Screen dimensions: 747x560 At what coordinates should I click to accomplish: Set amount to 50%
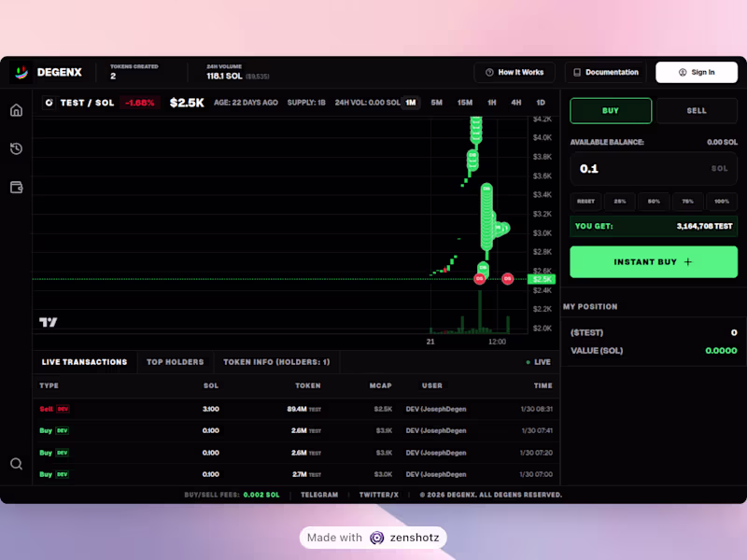point(654,202)
